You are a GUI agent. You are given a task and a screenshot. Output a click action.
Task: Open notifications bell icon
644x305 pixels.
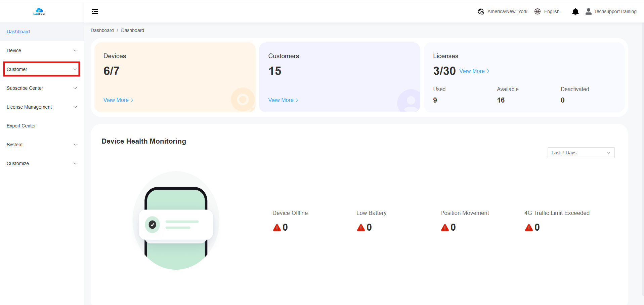[x=575, y=12]
